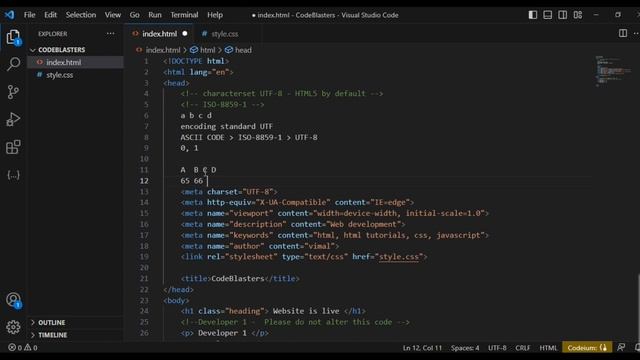Click UTF-8 encoding status entry
Viewport: 640px width, 360px height.
[x=497, y=348]
